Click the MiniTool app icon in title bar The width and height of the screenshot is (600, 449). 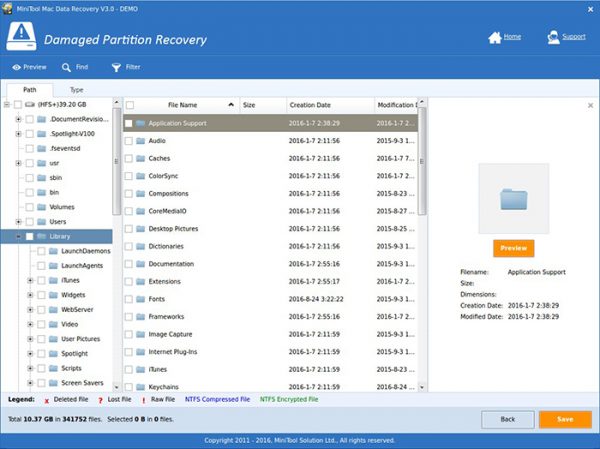tap(7, 8)
